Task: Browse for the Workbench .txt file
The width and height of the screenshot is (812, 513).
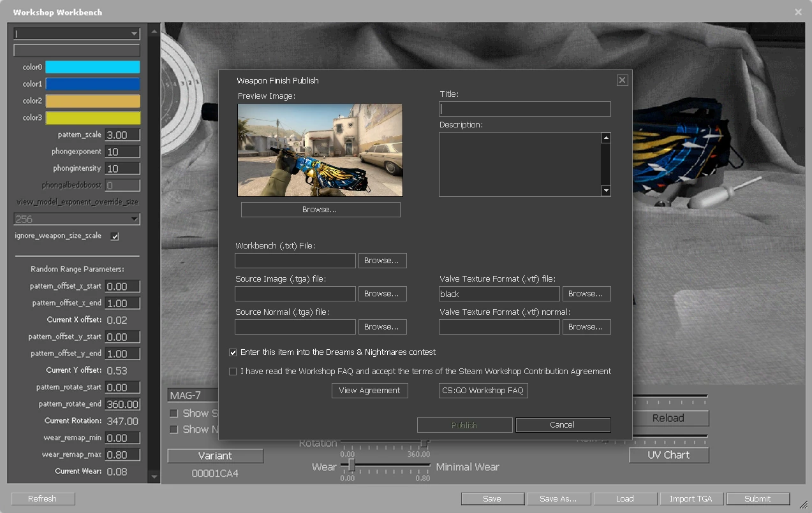Action: [382, 261]
